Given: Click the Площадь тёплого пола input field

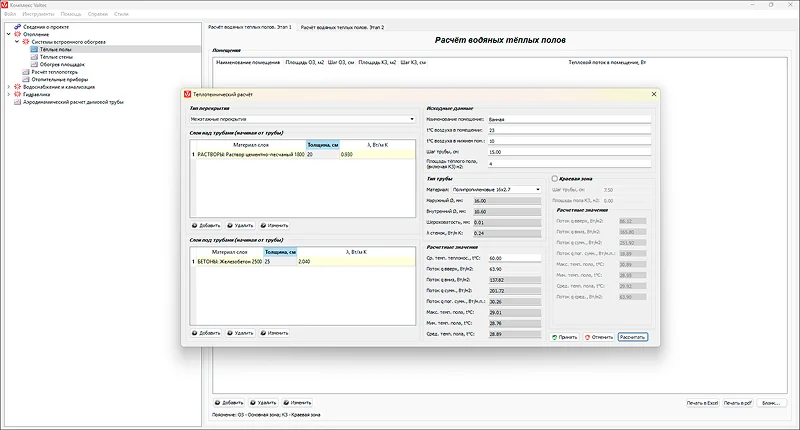Looking at the screenshot, I should [x=569, y=164].
